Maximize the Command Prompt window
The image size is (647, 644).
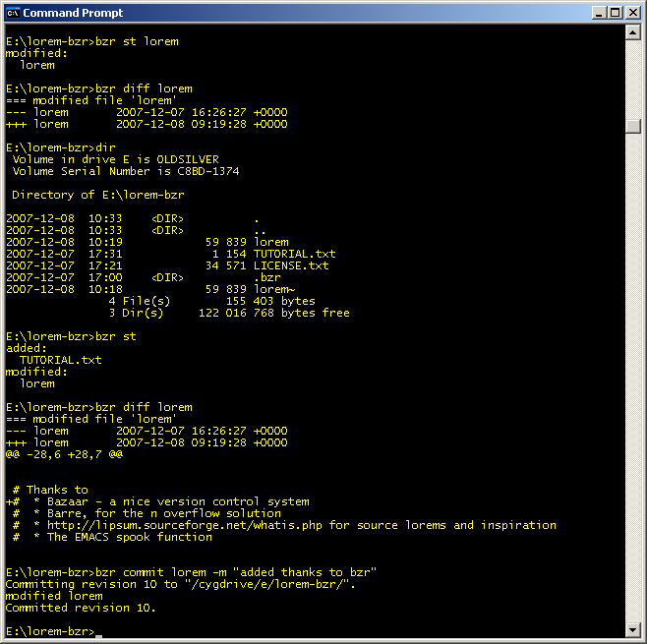click(615, 13)
